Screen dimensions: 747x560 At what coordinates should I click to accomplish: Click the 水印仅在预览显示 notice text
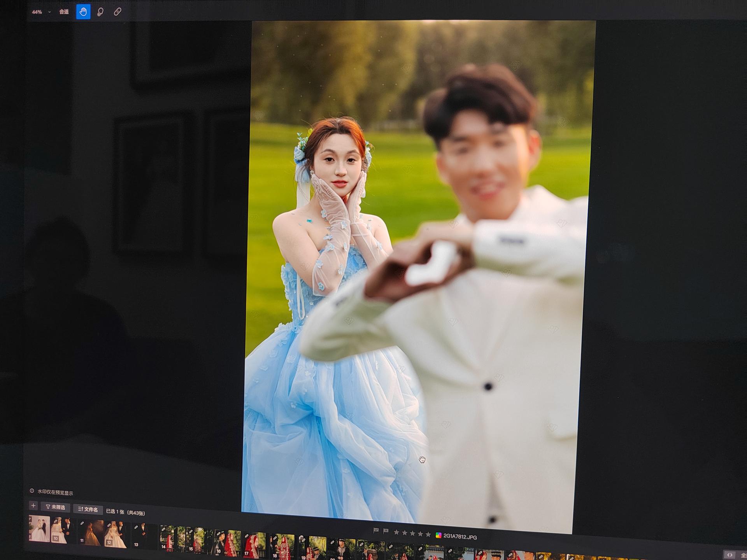click(55, 492)
